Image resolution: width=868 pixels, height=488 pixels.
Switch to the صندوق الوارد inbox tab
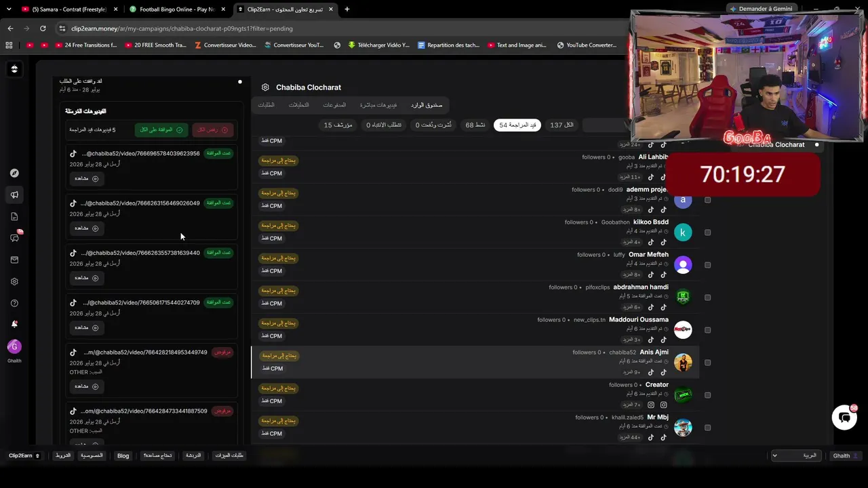427,105
